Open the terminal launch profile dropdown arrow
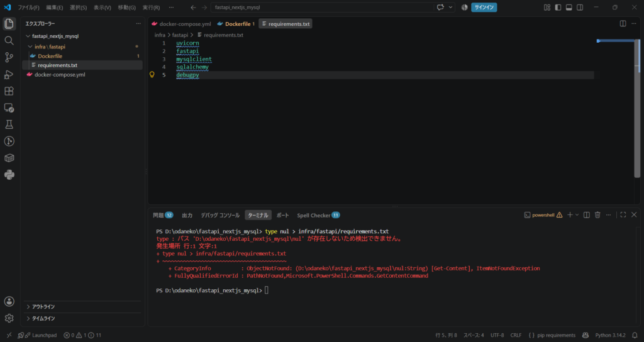Image resolution: width=644 pixels, height=342 pixels. tap(577, 215)
